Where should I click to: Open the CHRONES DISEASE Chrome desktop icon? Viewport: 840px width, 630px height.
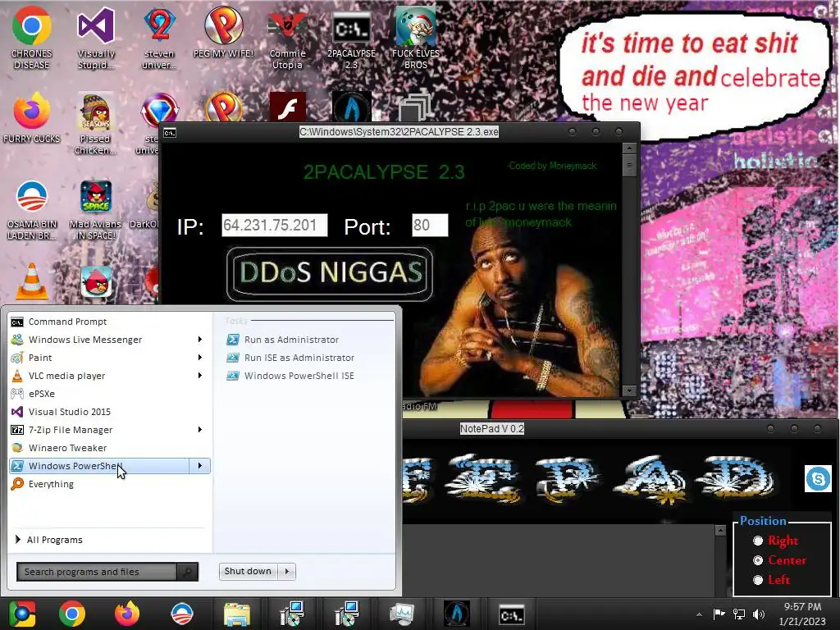[x=32, y=38]
